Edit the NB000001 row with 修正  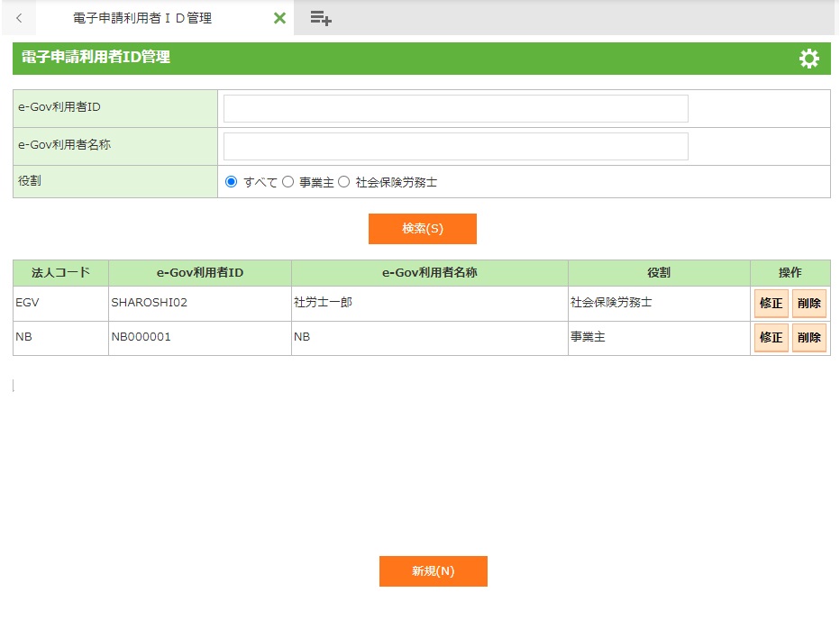771,338
